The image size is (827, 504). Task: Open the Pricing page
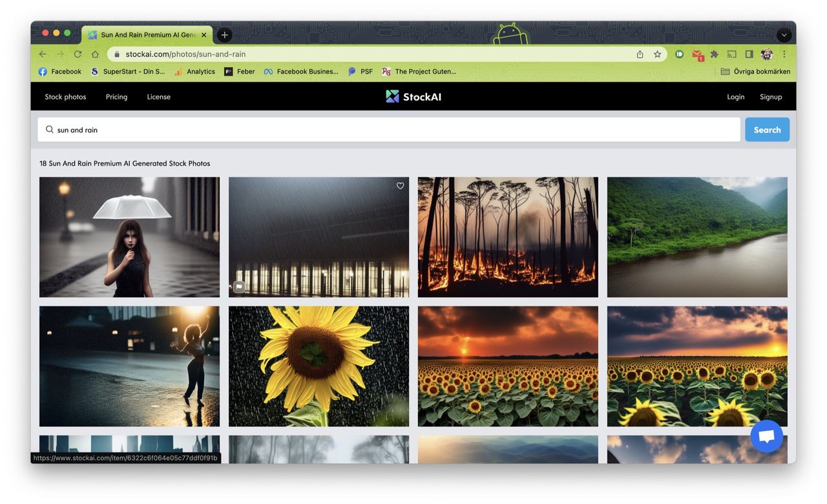(x=116, y=97)
